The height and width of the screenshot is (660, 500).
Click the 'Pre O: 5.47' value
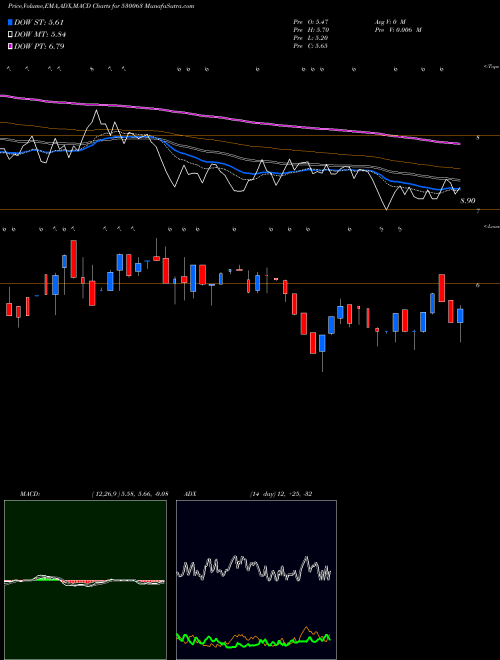(311, 21)
